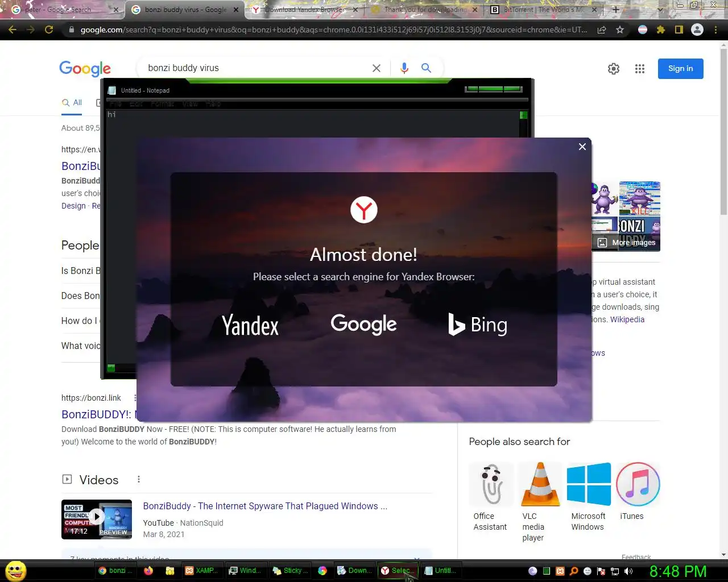The height and width of the screenshot is (582, 728).
Task: Open Office Assistant related search
Action: coord(491,497)
